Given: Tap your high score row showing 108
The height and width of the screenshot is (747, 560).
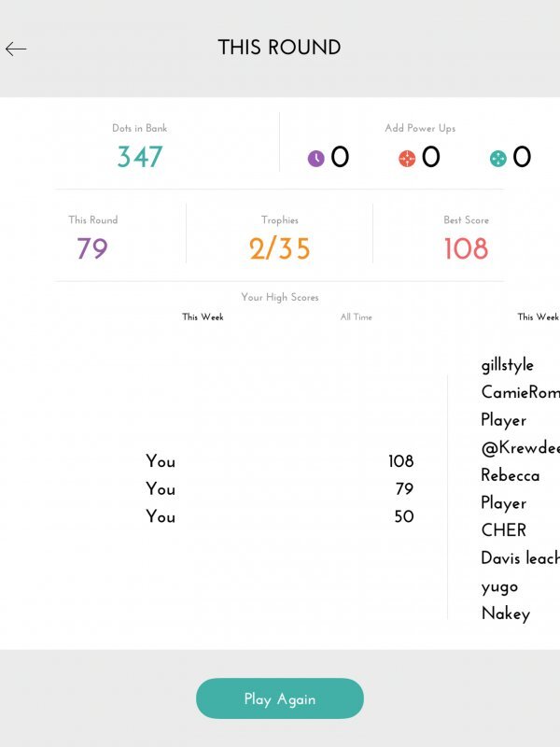Looking at the screenshot, I should pos(279,461).
